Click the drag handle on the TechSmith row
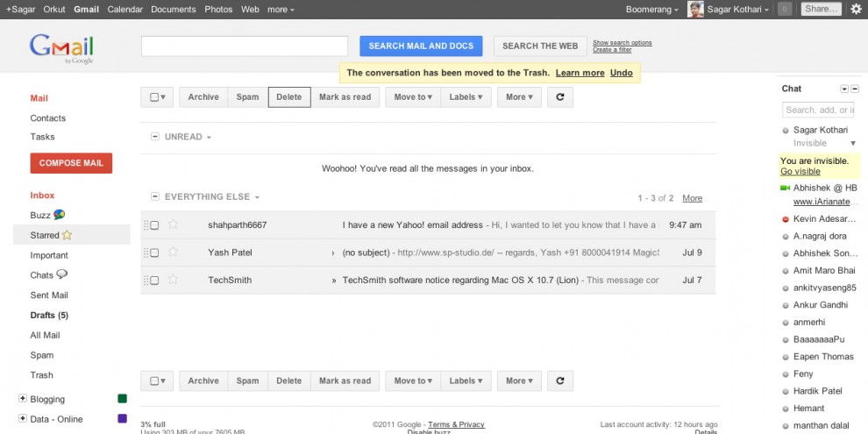 (146, 280)
